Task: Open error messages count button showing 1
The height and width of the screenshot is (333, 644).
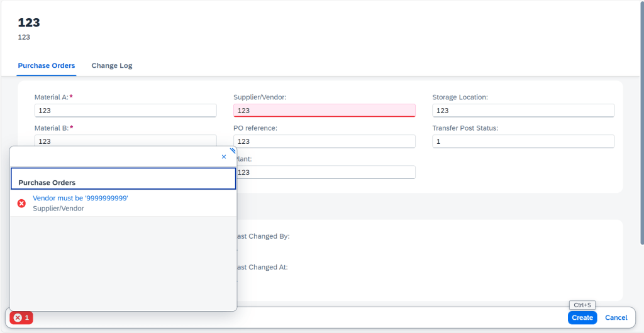Action: tap(21, 318)
